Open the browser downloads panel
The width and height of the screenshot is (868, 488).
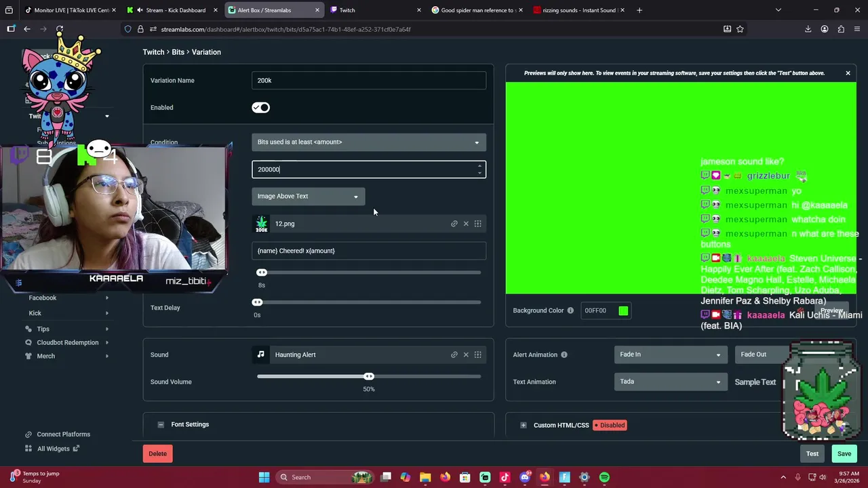click(808, 29)
